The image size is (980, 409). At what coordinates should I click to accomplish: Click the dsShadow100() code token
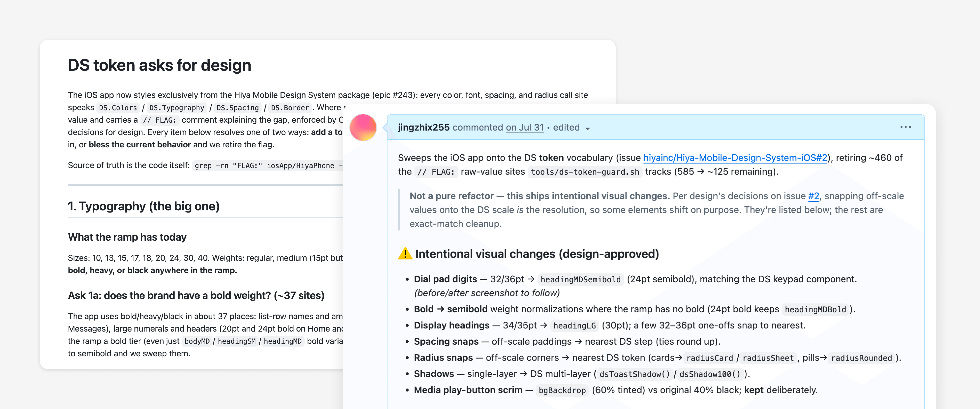tap(710, 374)
